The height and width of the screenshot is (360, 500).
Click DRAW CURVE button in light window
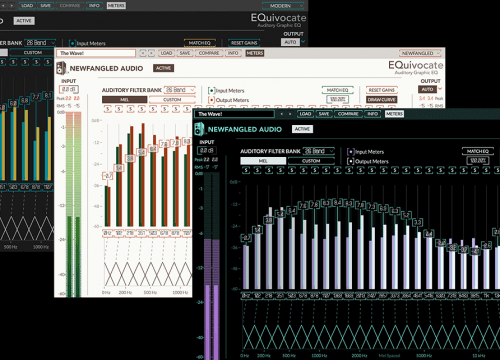click(382, 100)
